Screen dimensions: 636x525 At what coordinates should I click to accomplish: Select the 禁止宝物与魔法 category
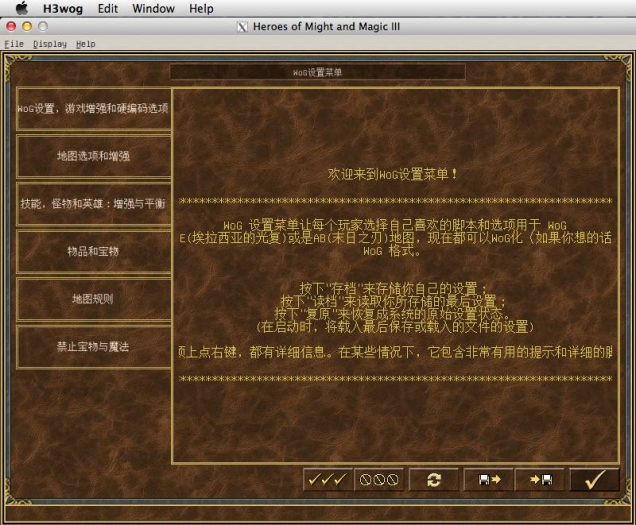(92, 346)
